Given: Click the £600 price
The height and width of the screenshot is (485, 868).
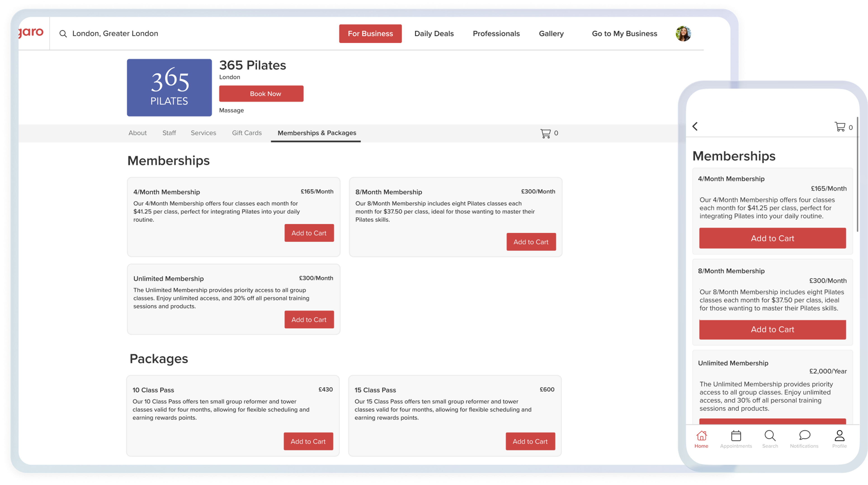Looking at the screenshot, I should click(x=547, y=389).
